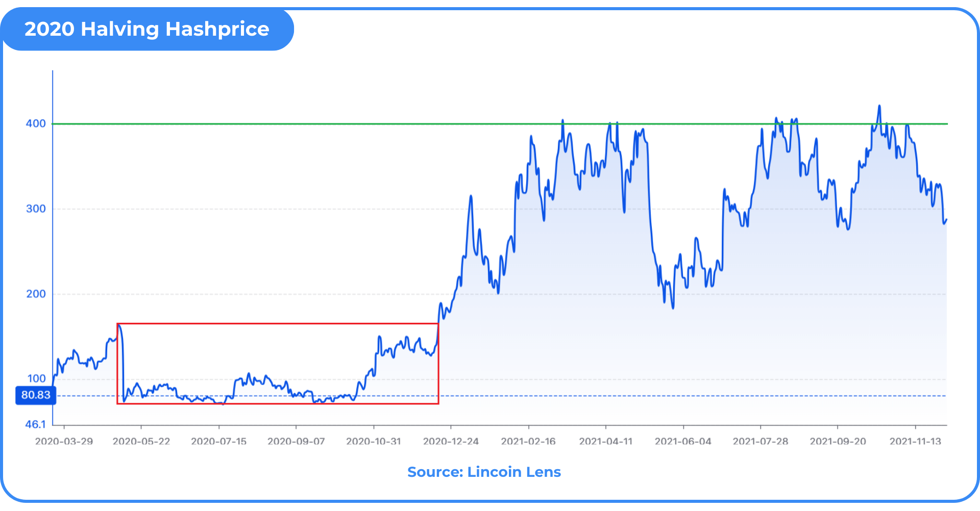Click the 2021-06-04 date label
The height and width of the screenshot is (511, 980).
[x=683, y=441]
